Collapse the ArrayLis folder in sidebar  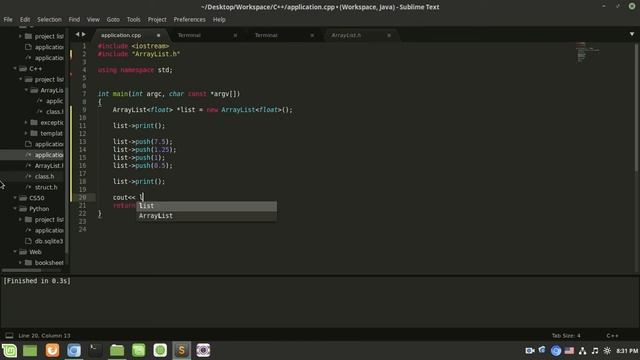(x=26, y=90)
